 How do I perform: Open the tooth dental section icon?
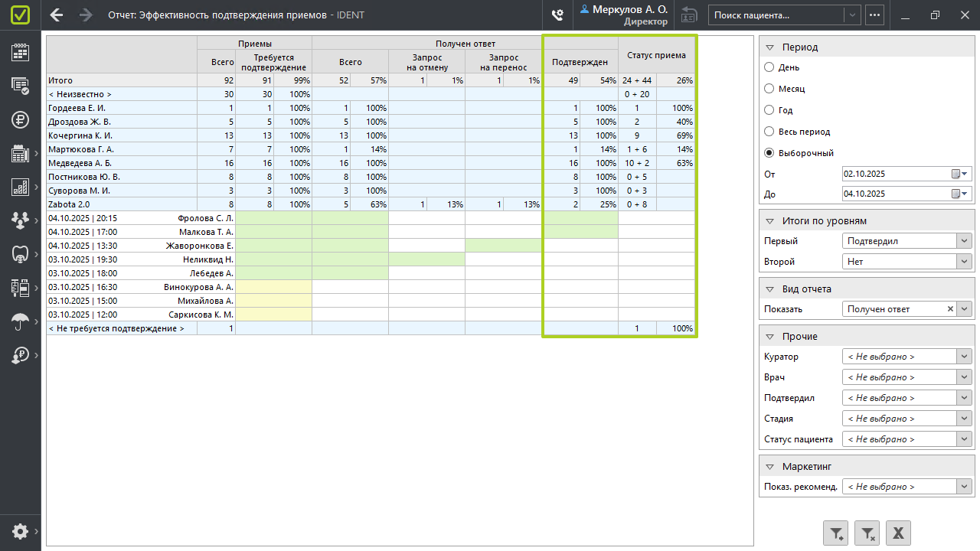pyautogui.click(x=20, y=254)
